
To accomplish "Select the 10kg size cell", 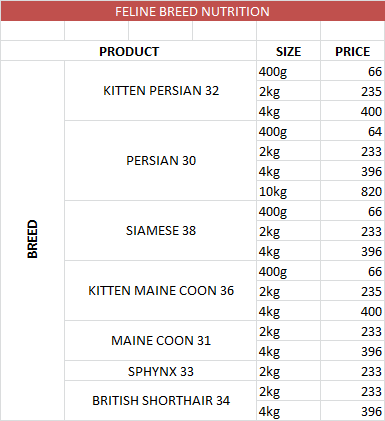I will (288, 191).
